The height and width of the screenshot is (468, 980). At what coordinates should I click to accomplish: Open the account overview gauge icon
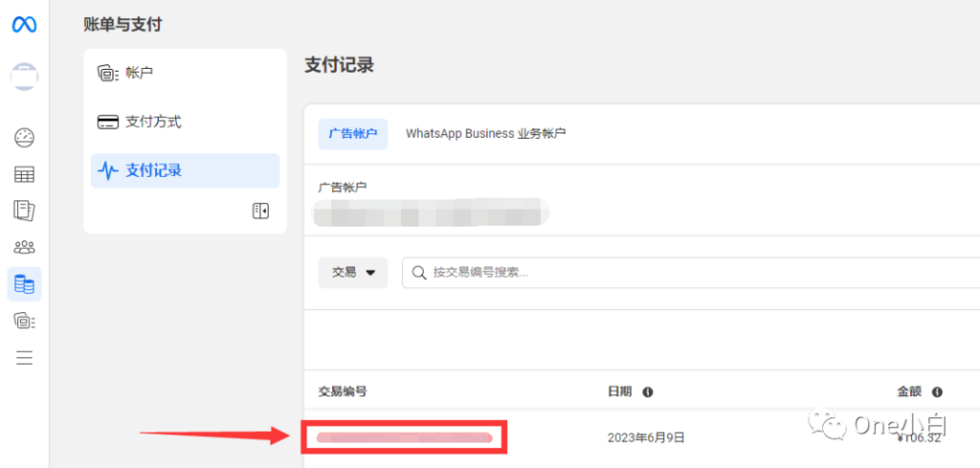tap(24, 138)
